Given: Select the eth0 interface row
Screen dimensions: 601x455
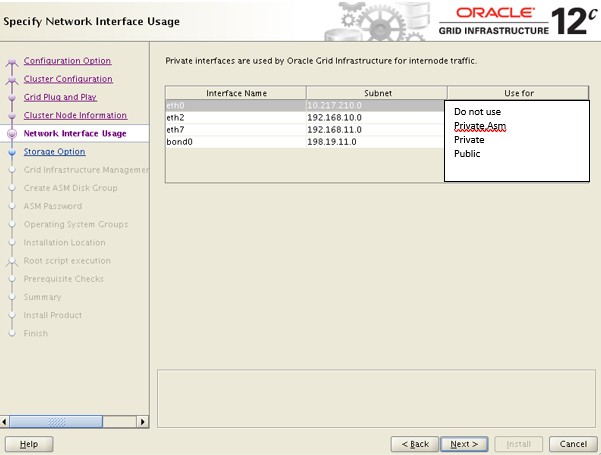Looking at the screenshot, I should (x=235, y=104).
